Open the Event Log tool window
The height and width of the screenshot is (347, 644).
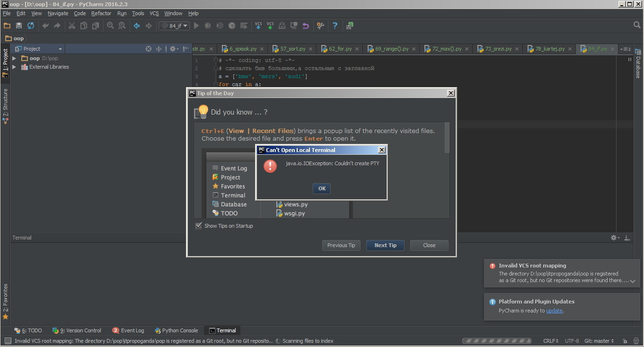pos(128,330)
